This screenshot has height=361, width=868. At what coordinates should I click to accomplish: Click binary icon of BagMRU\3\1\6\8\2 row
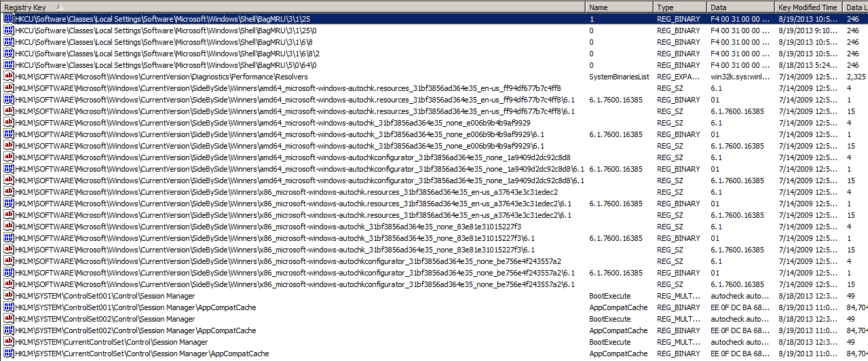tap(9, 54)
